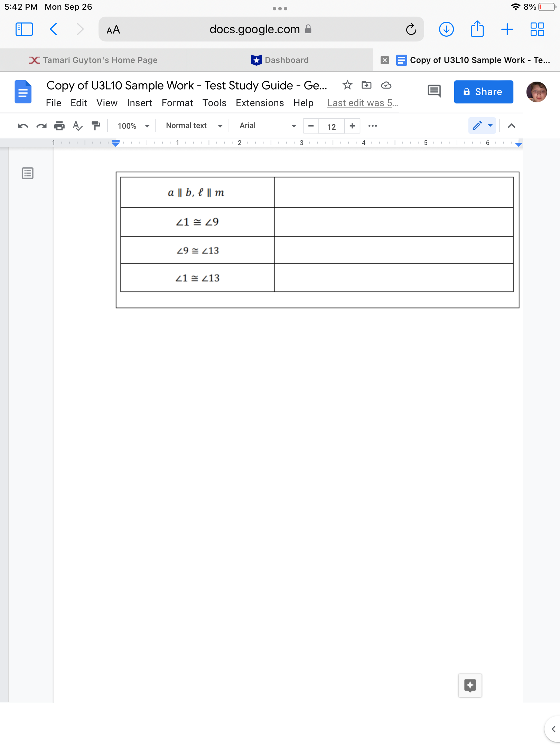Click the cell '∠1 ≅ ∠13'
Viewport: 560px width, 747px height.
(x=197, y=278)
